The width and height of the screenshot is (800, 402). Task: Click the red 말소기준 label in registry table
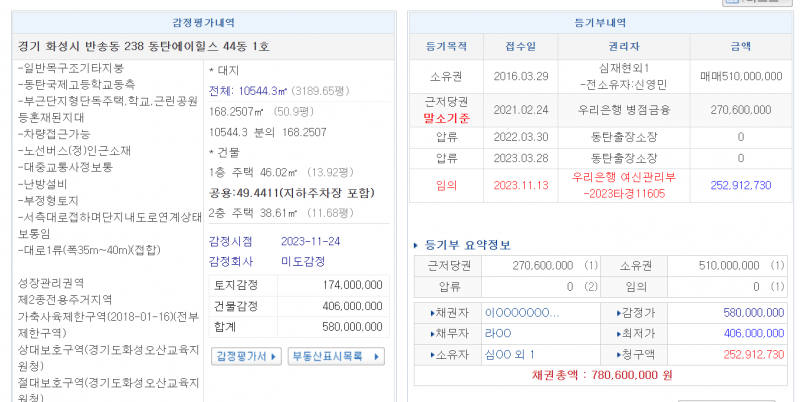446,119
